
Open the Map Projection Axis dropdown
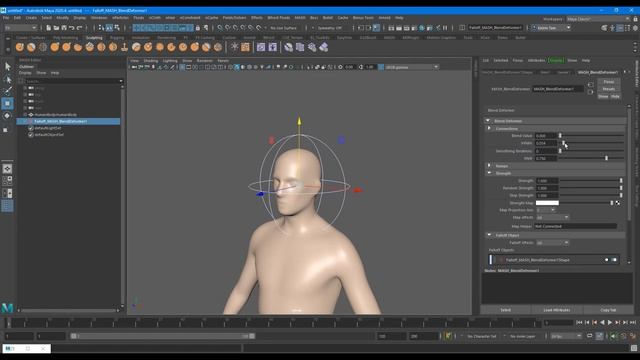pyautogui.click(x=546, y=210)
